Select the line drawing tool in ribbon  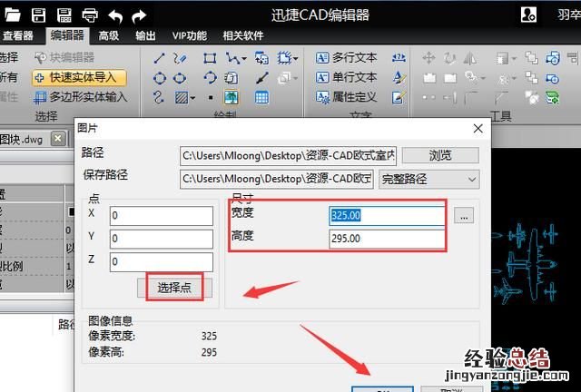160,58
